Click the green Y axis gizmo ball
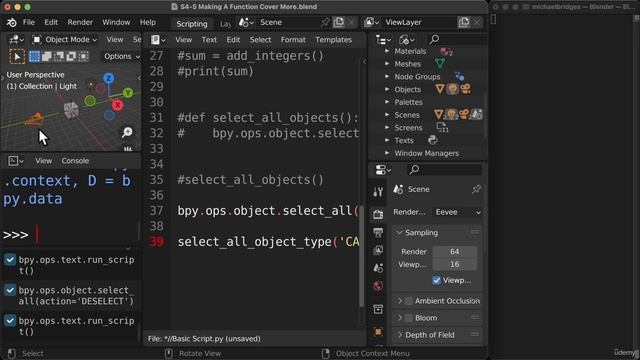Viewport: 640px width, 360px height. pyautogui.click(x=128, y=93)
